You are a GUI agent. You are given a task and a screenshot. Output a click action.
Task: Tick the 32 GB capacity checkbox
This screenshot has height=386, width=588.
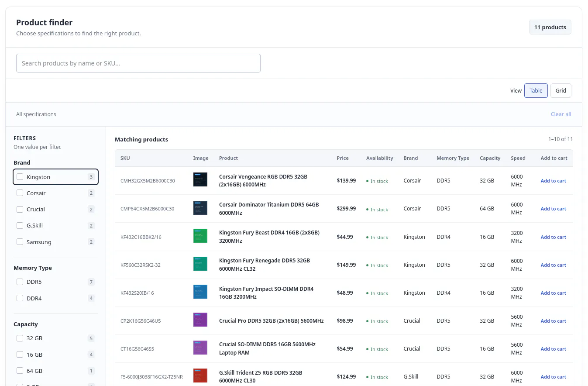pos(20,338)
